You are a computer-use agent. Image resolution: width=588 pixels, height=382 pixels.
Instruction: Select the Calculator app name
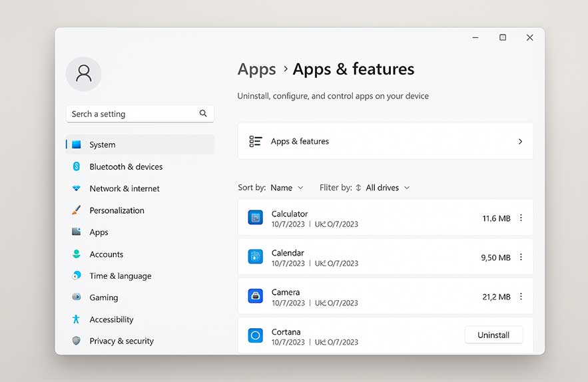click(290, 214)
